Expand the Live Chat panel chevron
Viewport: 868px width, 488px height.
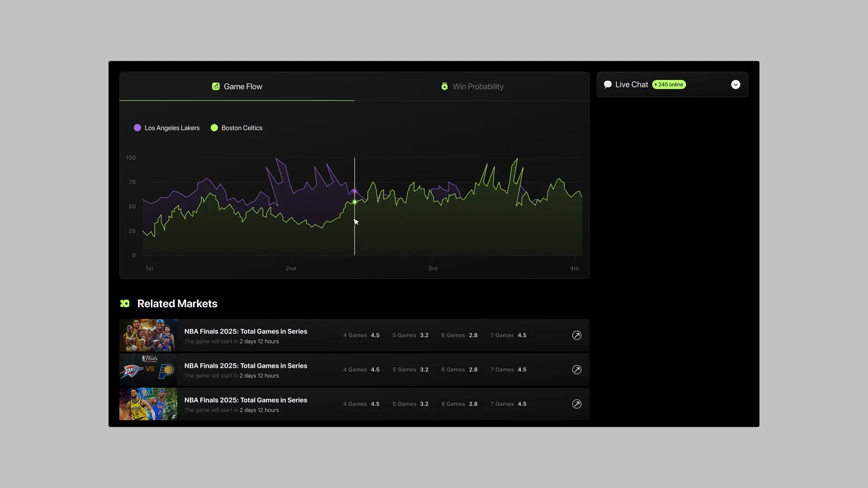(x=736, y=84)
